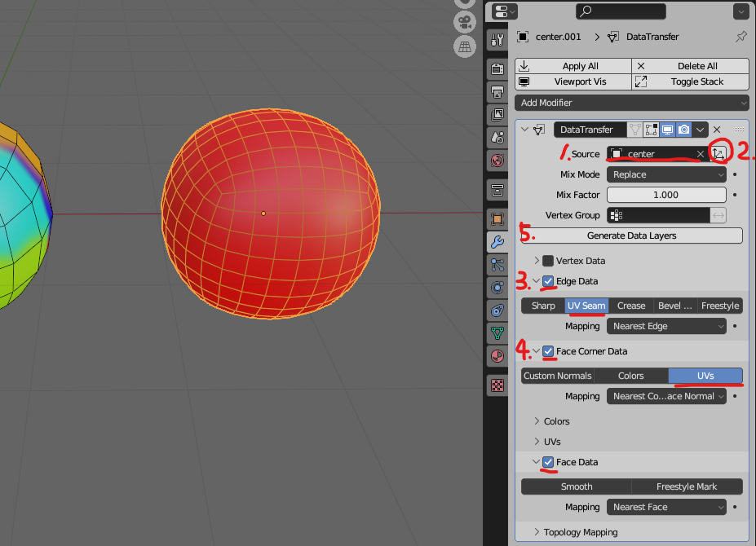
Task: Disable the Face Data checkbox
Action: click(x=548, y=462)
